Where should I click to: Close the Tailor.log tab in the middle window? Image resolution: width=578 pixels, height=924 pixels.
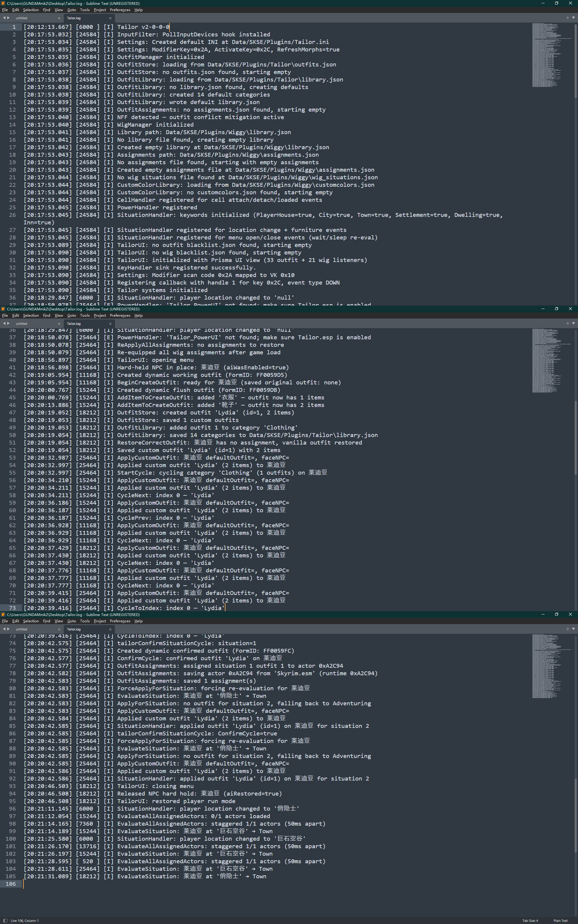(110, 324)
